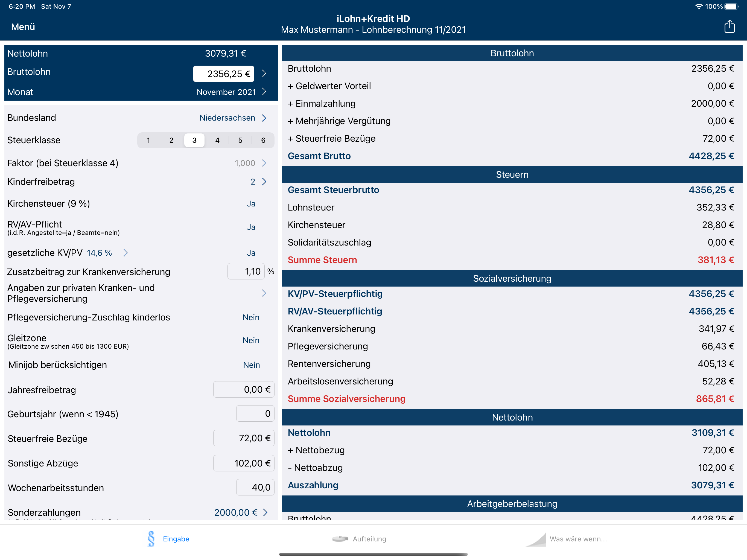This screenshot has height=560, width=747.
Task: Open the Was wäre wenn chart icon
Action: (536, 539)
